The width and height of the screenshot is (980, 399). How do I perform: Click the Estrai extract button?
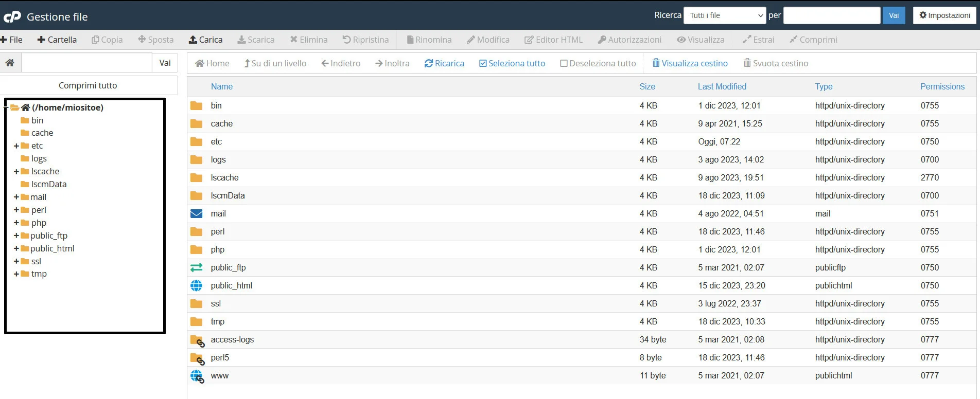coord(758,40)
